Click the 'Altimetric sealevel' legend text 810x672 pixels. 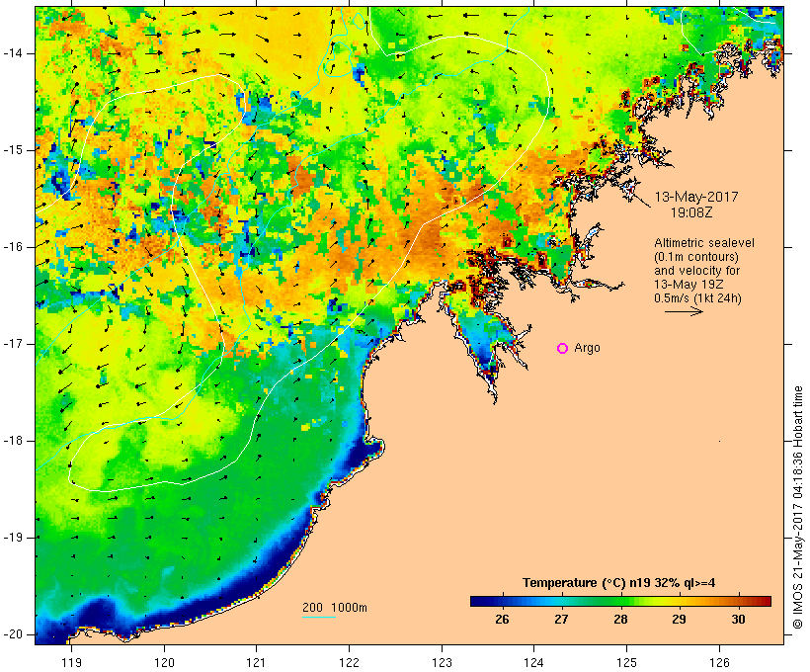coord(704,243)
